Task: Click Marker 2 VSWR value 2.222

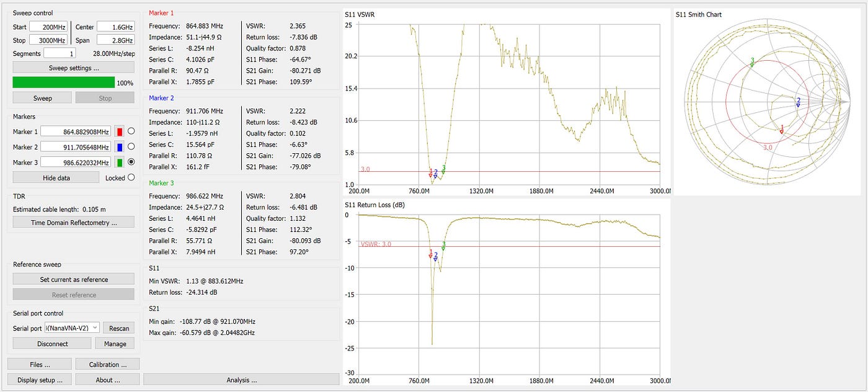Action: (x=298, y=111)
